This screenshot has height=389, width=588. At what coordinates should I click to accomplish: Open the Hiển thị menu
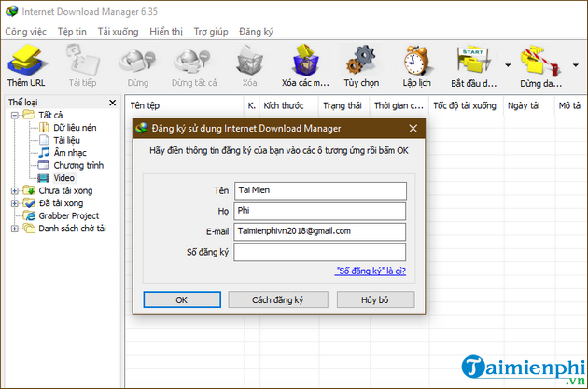point(166,32)
